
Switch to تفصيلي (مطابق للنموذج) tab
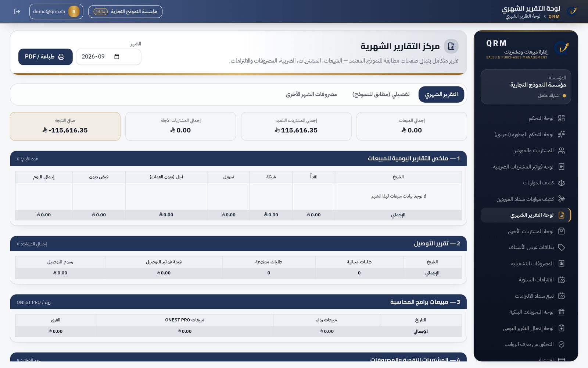[381, 95]
